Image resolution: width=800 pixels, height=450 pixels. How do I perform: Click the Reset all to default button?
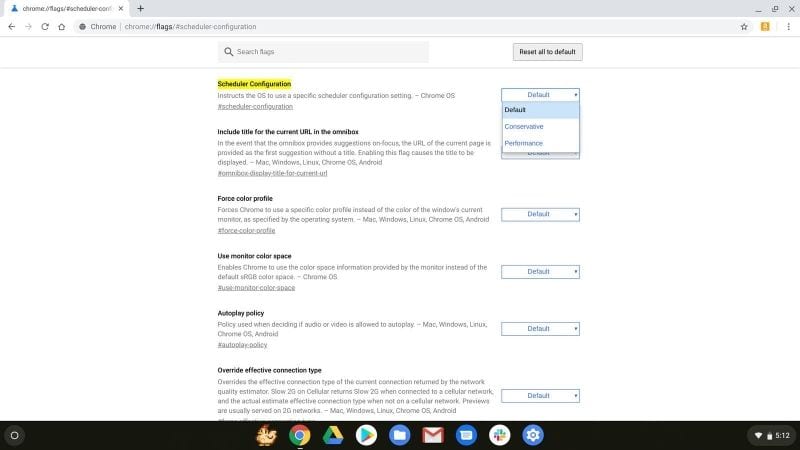pyautogui.click(x=546, y=52)
